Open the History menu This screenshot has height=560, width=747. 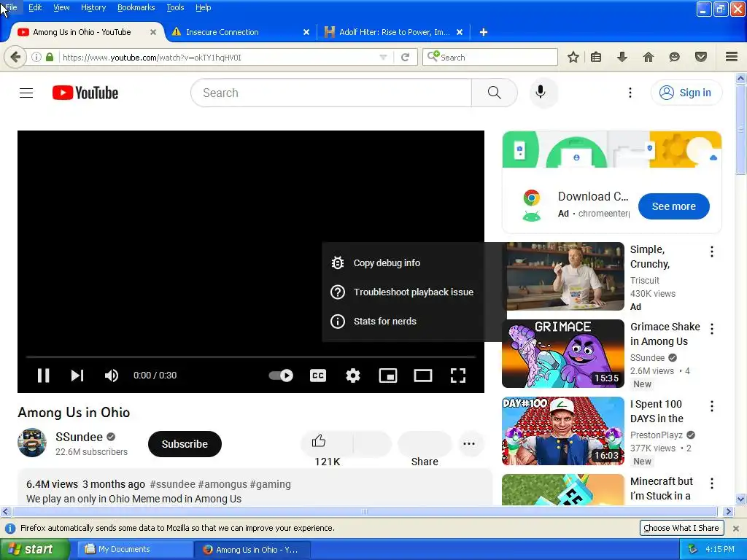(x=93, y=7)
